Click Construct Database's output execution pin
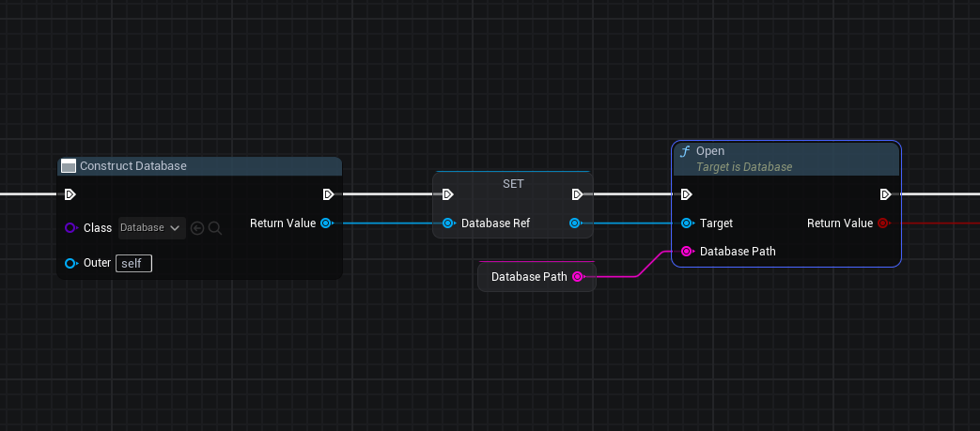 click(328, 194)
